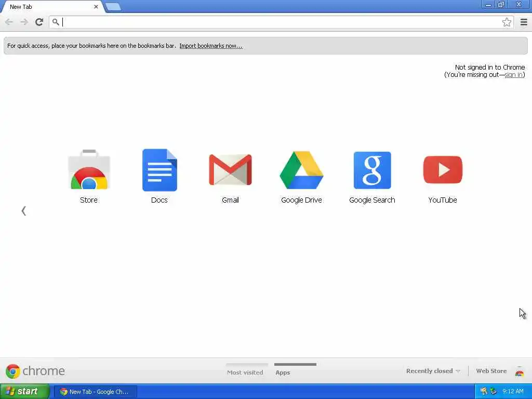
Task: Close the New Tab tab
Action: click(x=96, y=6)
